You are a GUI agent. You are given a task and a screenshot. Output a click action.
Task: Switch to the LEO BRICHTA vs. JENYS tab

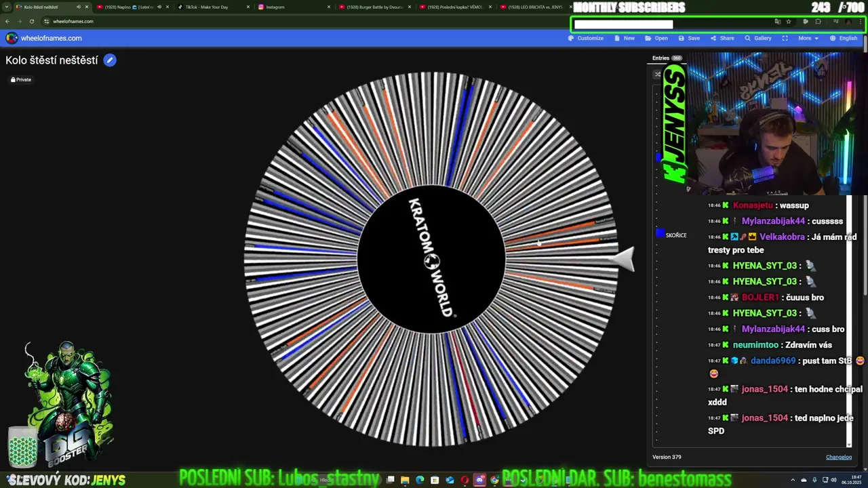535,7
